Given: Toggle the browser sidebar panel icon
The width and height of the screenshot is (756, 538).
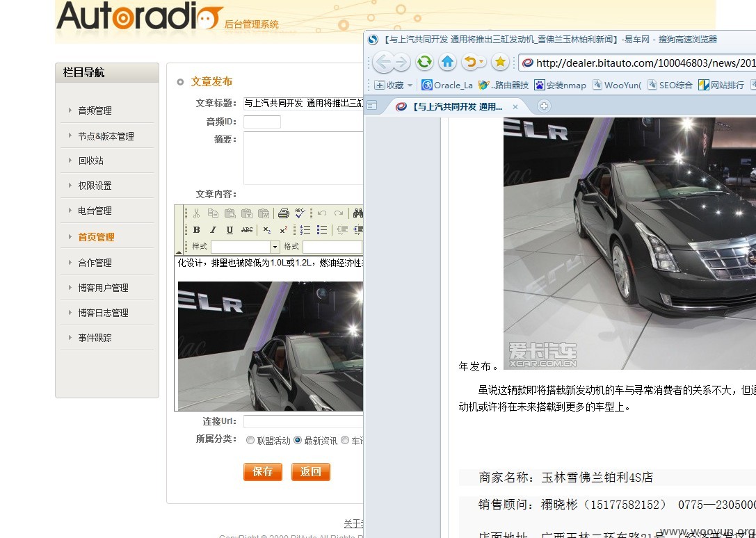Looking at the screenshot, I should (371, 105).
